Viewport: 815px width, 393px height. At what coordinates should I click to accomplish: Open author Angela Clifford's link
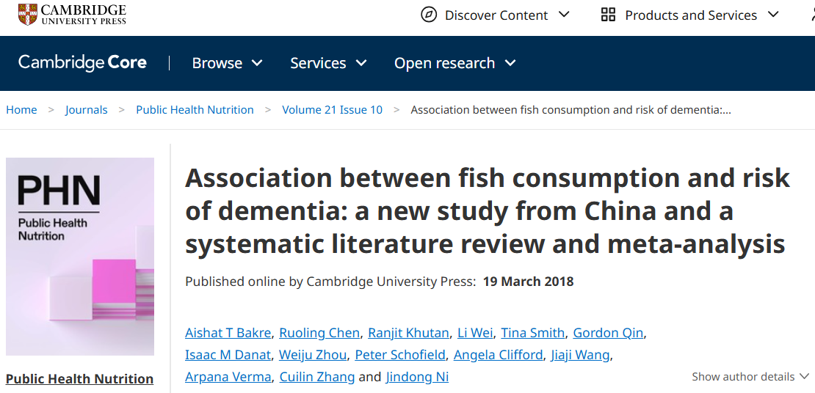498,355
